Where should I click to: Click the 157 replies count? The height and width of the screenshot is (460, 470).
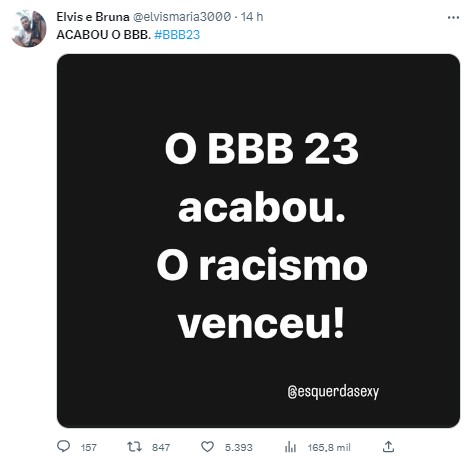(x=89, y=447)
